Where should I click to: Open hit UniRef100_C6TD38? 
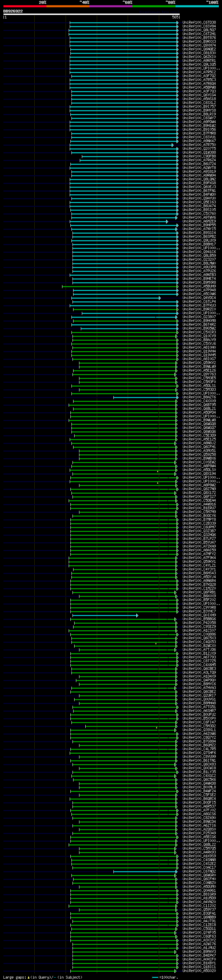click(199, 23)
